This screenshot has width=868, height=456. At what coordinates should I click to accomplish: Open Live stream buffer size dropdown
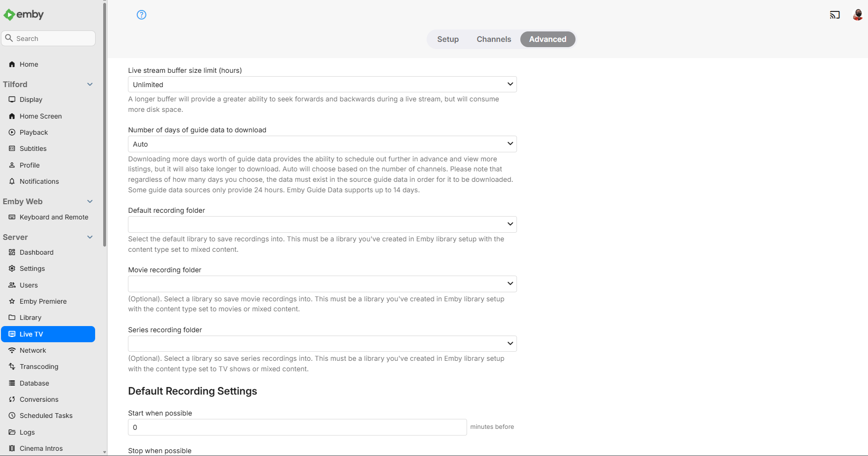322,84
